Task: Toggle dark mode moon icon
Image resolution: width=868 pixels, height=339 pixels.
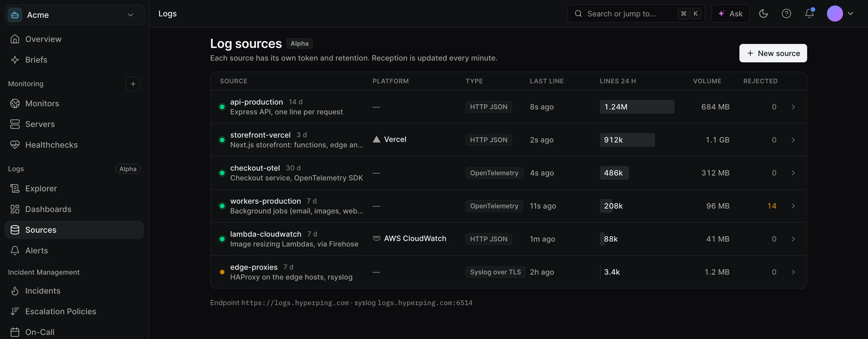Action: [x=763, y=14]
